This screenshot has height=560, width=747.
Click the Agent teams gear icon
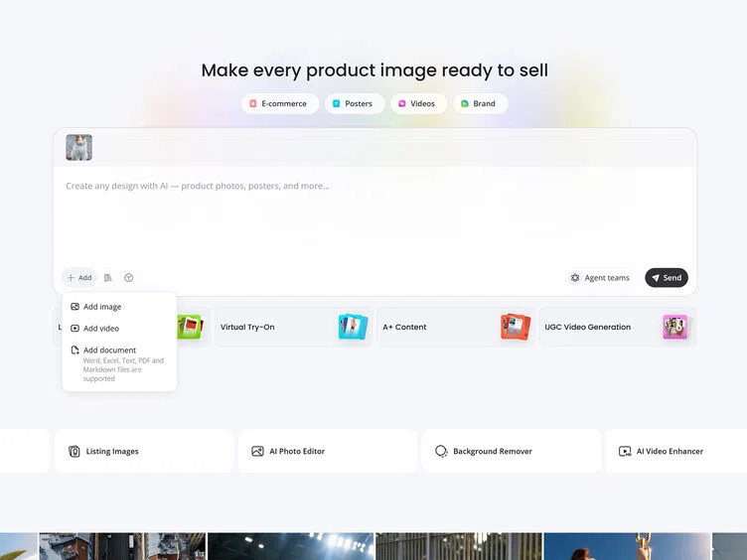click(x=575, y=278)
